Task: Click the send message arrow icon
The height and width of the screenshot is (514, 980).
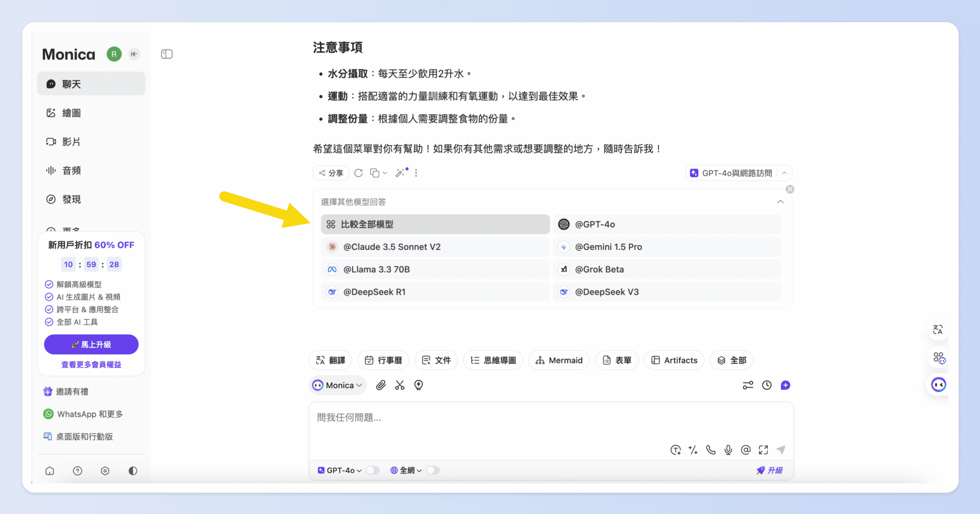Action: coord(781,450)
